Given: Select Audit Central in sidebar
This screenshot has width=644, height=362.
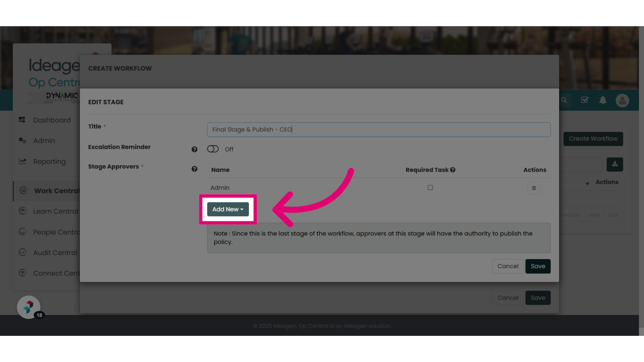Looking at the screenshot, I should [55, 253].
